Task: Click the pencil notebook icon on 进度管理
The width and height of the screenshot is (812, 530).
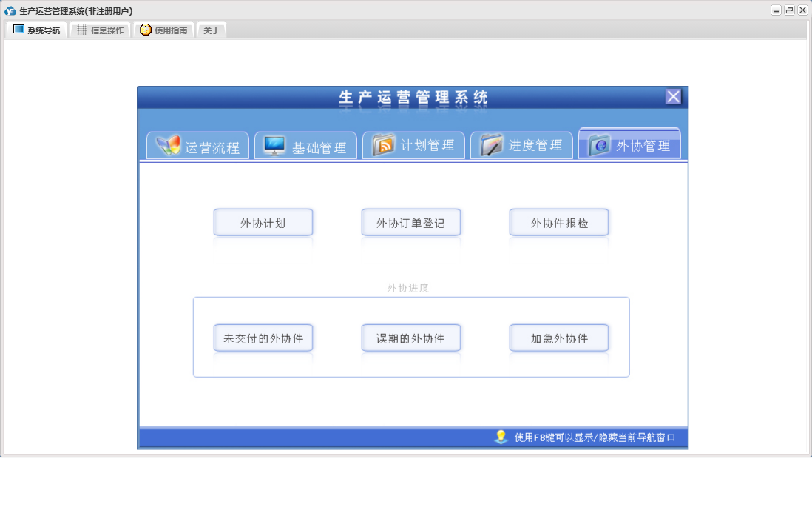Action: click(492, 145)
